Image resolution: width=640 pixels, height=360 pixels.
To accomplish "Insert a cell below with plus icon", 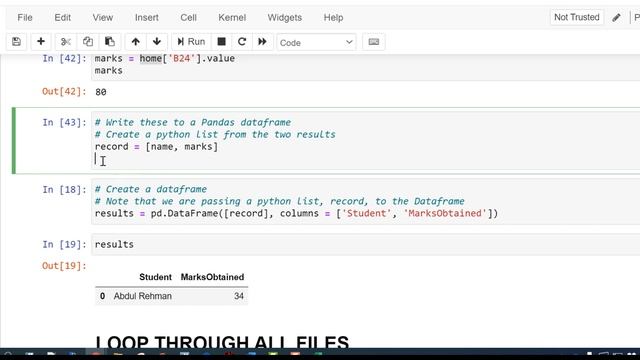I will [x=40, y=42].
